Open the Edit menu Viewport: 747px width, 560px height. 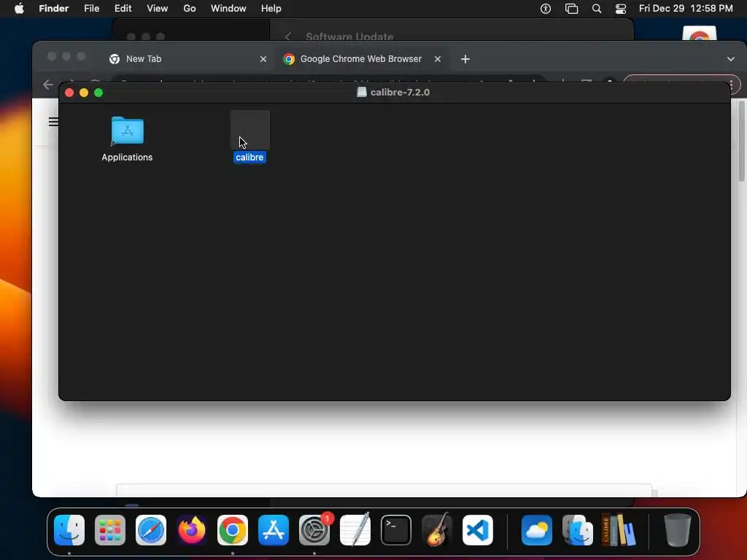click(x=123, y=9)
